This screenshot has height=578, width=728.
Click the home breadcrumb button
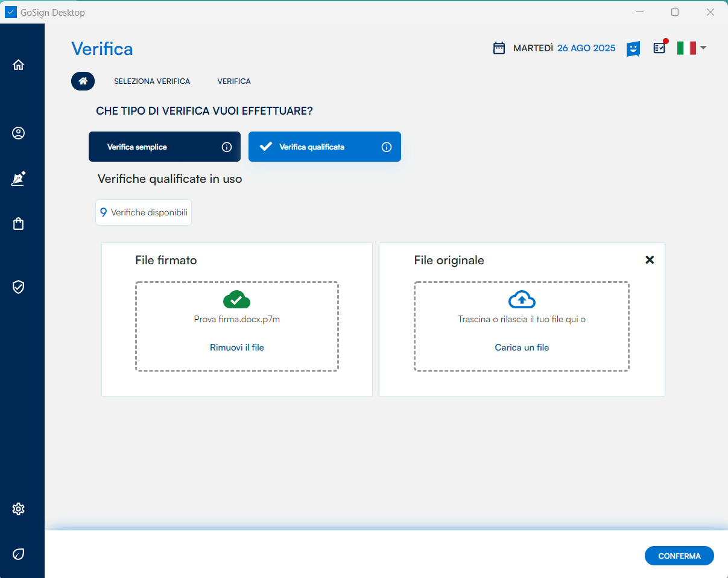[x=83, y=81]
